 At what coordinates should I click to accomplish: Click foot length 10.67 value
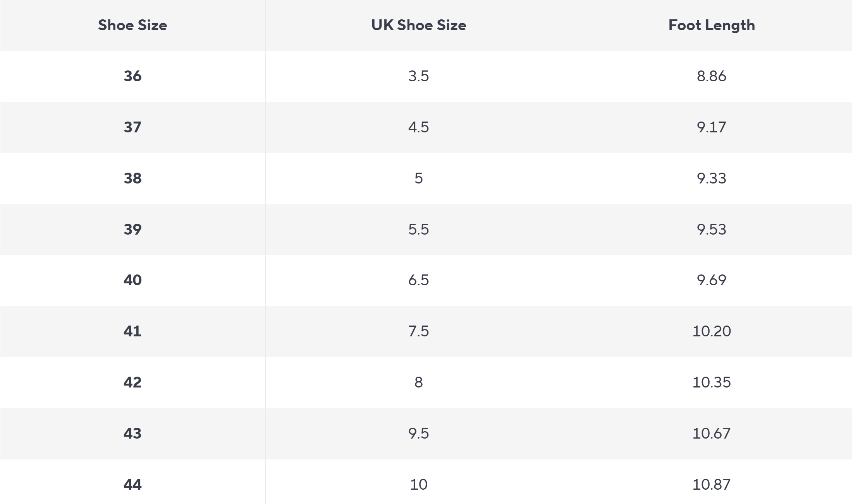click(712, 434)
